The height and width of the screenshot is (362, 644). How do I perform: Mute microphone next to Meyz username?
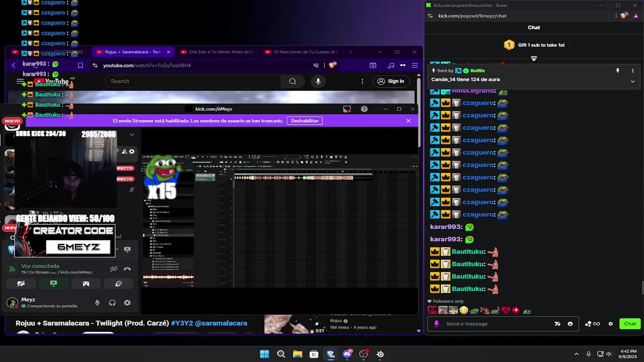coord(98,303)
